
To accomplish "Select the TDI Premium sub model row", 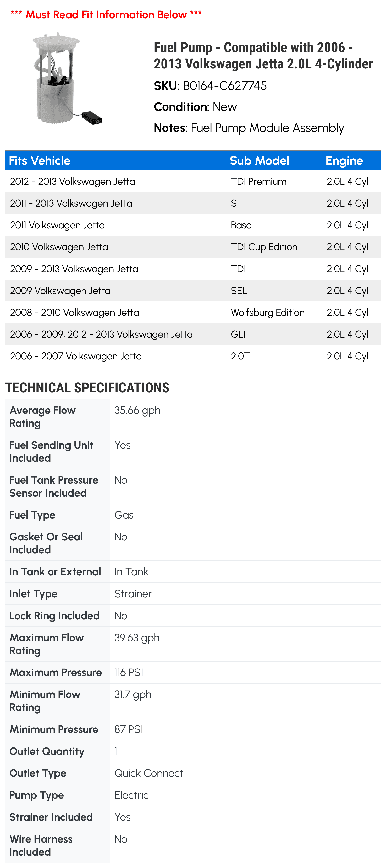I will [193, 182].
